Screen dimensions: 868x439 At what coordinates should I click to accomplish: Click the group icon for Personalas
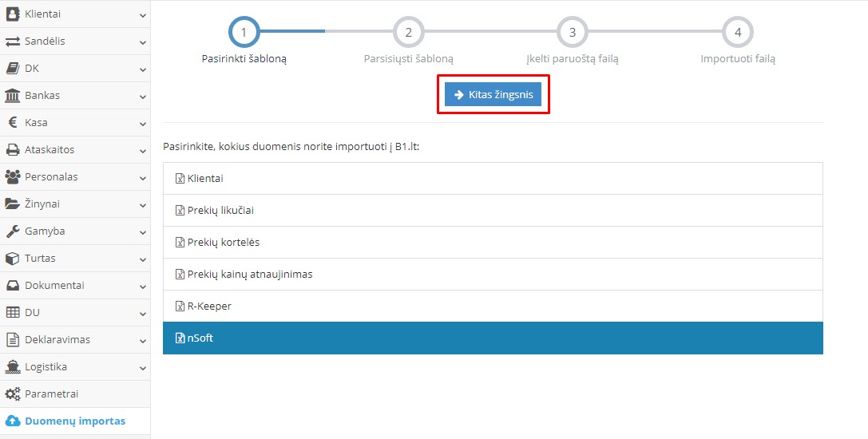13,177
